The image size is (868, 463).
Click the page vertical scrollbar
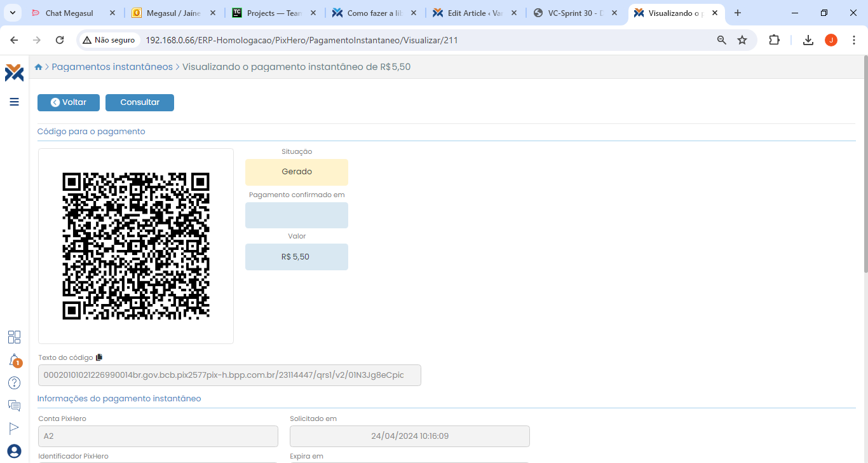(x=864, y=165)
